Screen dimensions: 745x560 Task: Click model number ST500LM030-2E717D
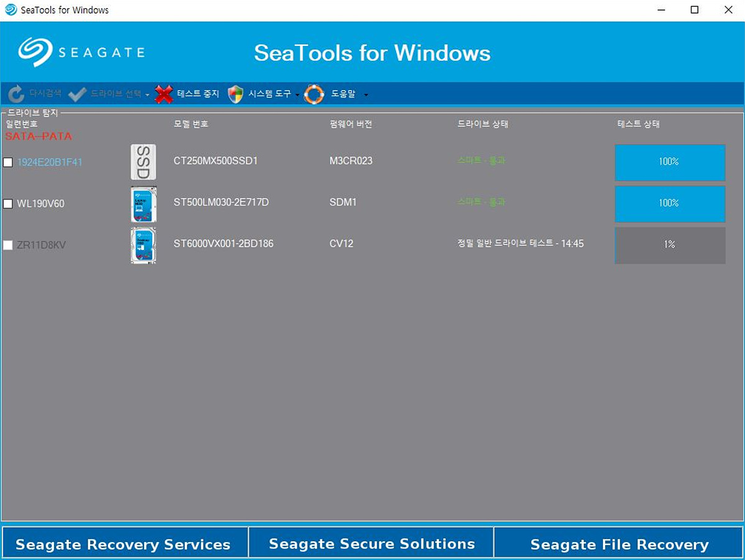click(x=221, y=202)
